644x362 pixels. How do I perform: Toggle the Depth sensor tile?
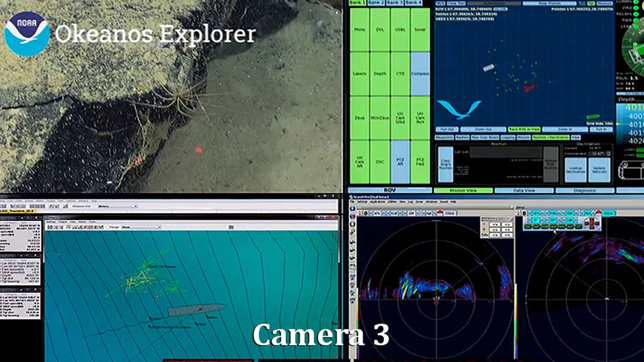(x=380, y=74)
